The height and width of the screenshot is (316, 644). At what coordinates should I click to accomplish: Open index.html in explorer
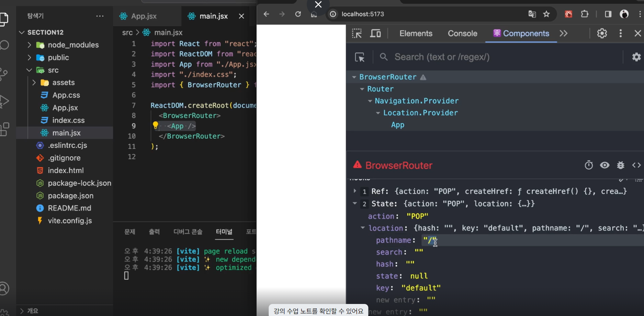(66, 171)
